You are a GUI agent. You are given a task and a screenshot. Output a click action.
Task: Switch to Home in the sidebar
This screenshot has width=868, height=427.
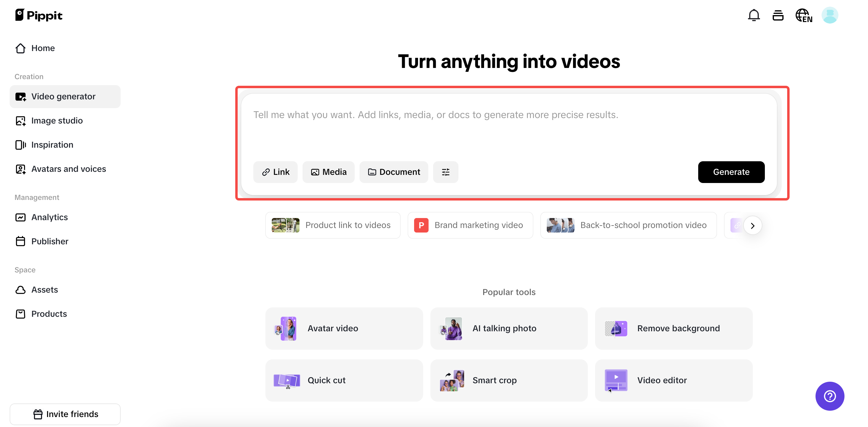pos(43,48)
